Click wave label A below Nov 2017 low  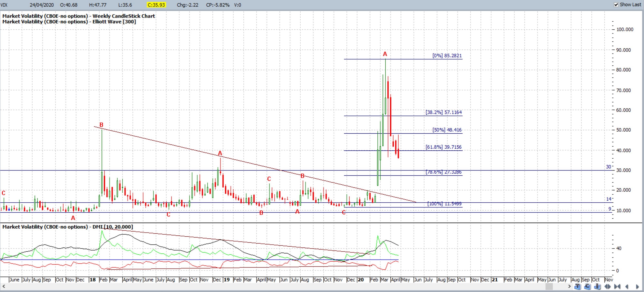73,218
